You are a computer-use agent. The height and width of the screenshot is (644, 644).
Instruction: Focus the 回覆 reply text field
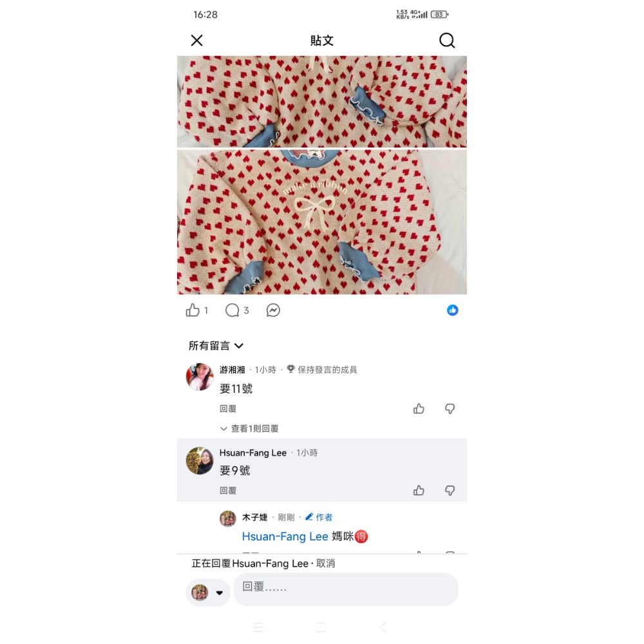point(346,589)
